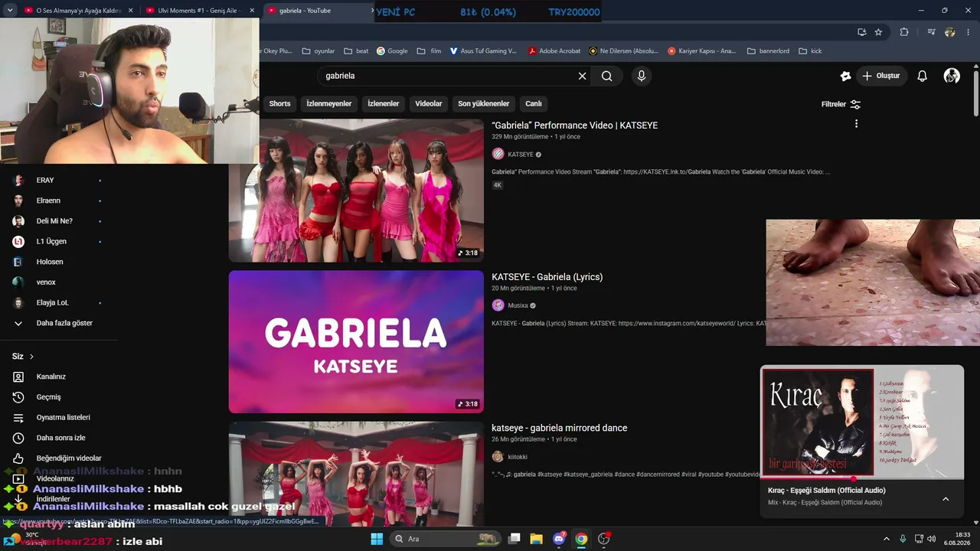Open the Filtreler filter options

841,104
